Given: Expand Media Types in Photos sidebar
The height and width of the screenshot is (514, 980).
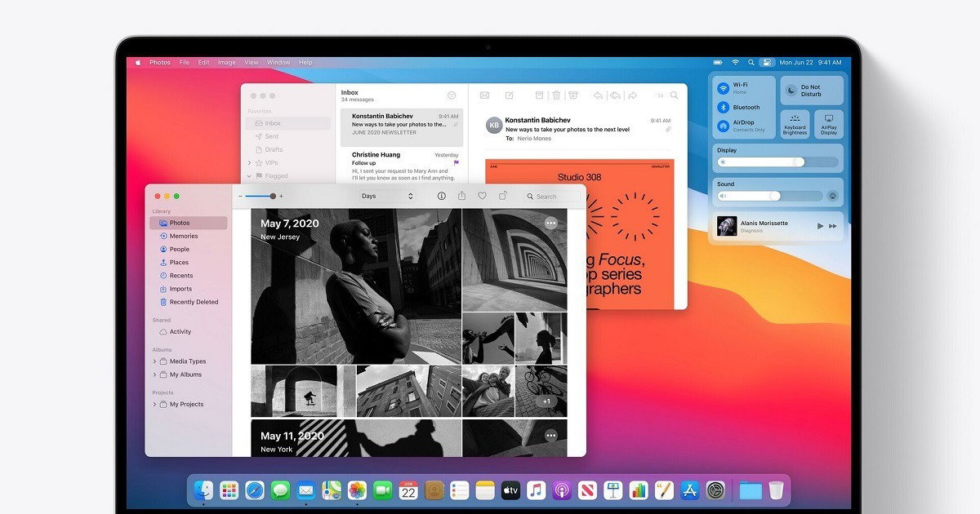Looking at the screenshot, I should [155, 361].
